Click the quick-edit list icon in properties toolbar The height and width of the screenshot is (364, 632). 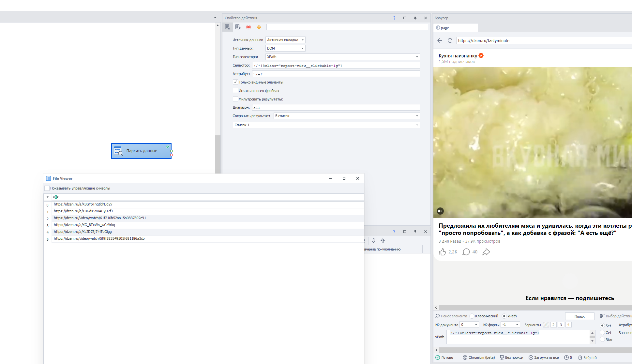click(x=238, y=27)
